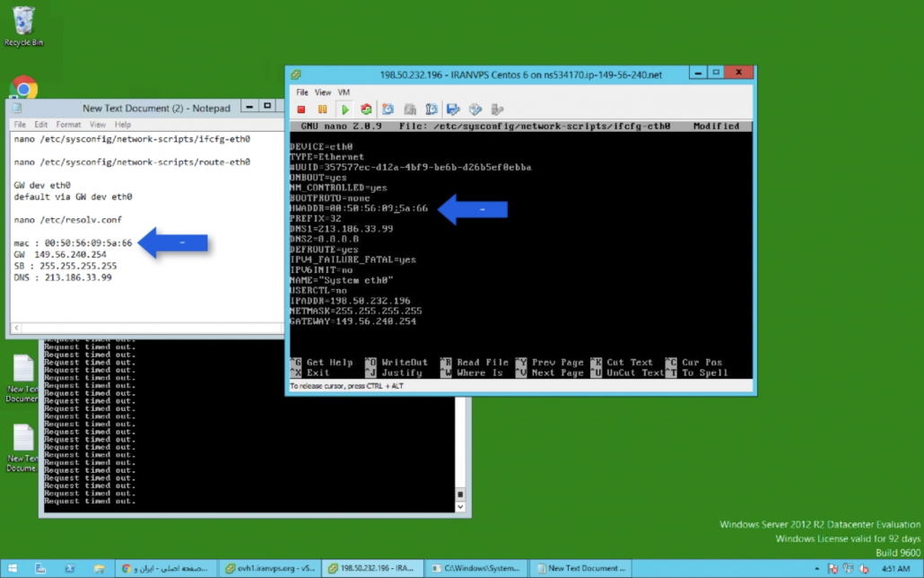The height and width of the screenshot is (578, 924).
Task: Open Notepad's Edit menu
Action: pos(41,125)
